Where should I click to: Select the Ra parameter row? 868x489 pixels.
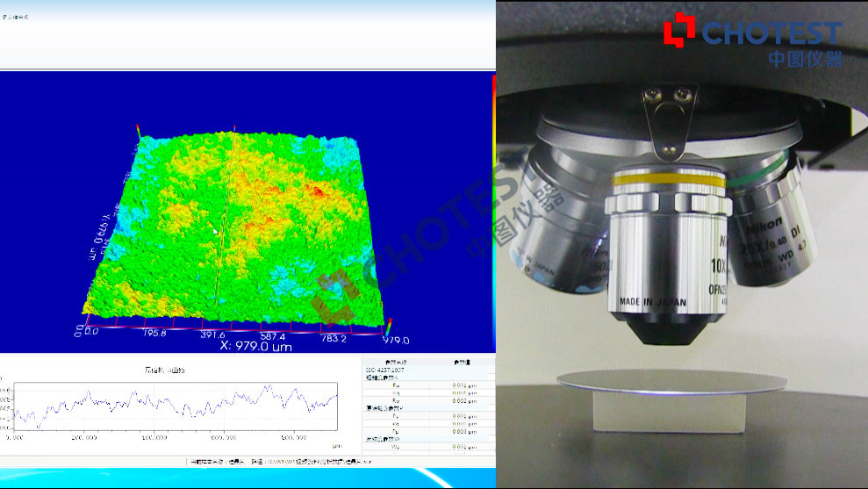click(396, 385)
